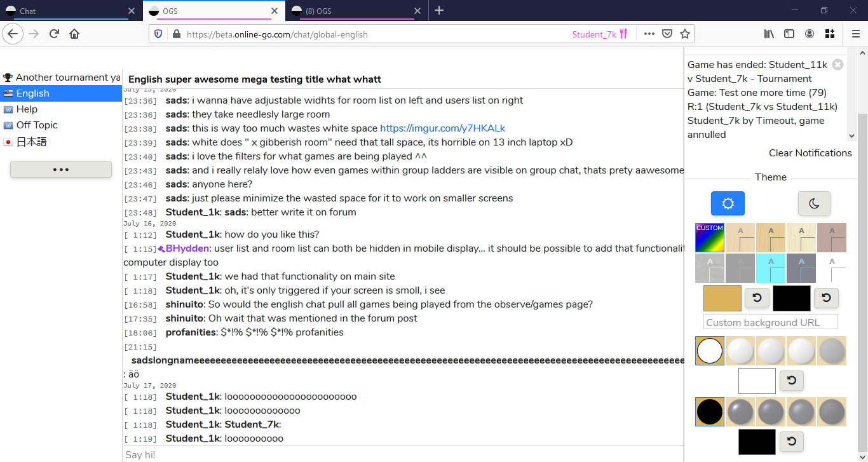This screenshot has height=462, width=868.
Task: Select the CUSTOM rainbow board theme
Action: click(710, 238)
